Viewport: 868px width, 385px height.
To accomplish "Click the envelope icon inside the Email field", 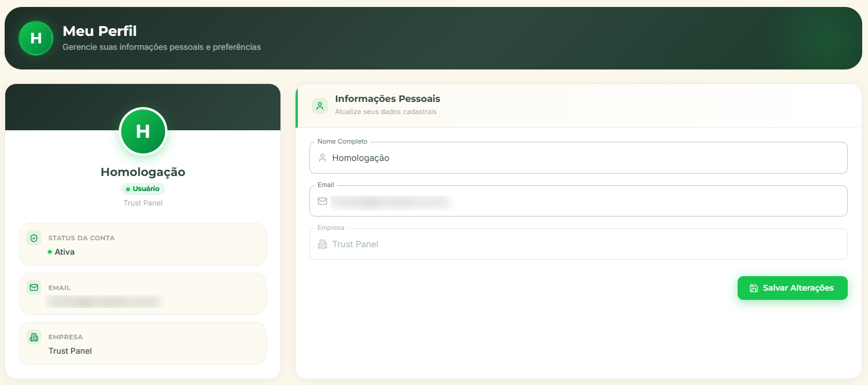I will [x=323, y=201].
